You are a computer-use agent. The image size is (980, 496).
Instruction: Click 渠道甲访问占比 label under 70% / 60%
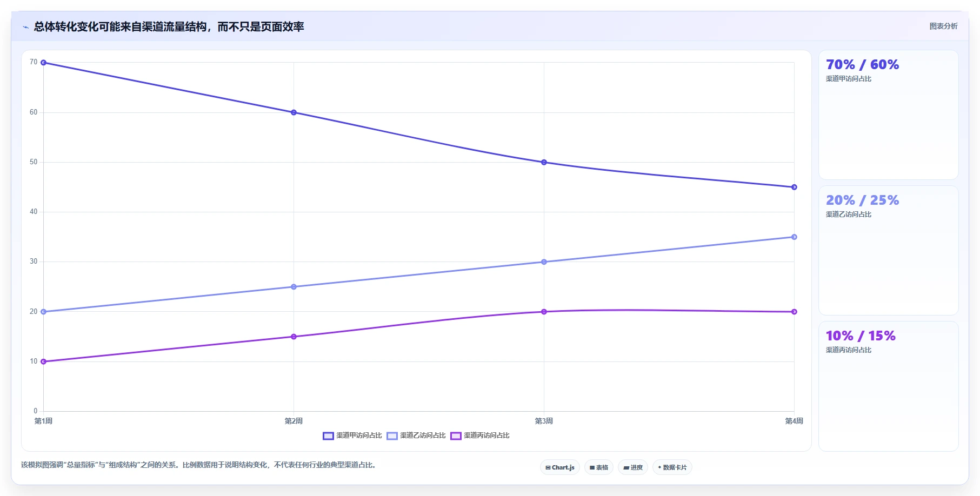(849, 79)
